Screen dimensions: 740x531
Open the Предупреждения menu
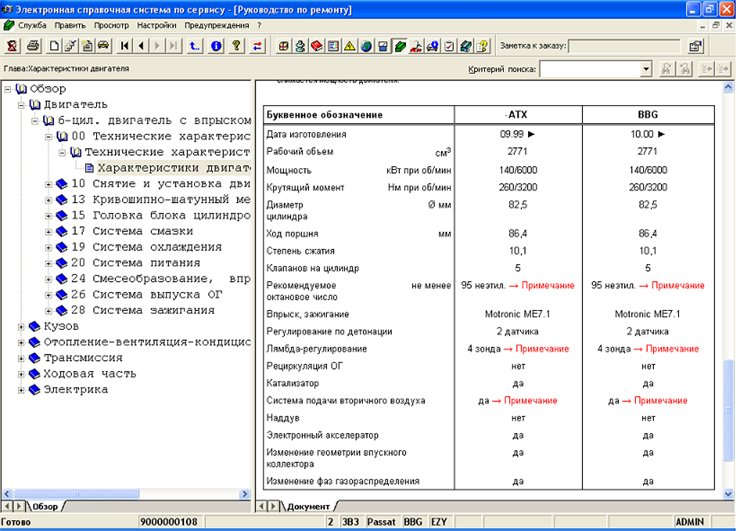coord(217,25)
